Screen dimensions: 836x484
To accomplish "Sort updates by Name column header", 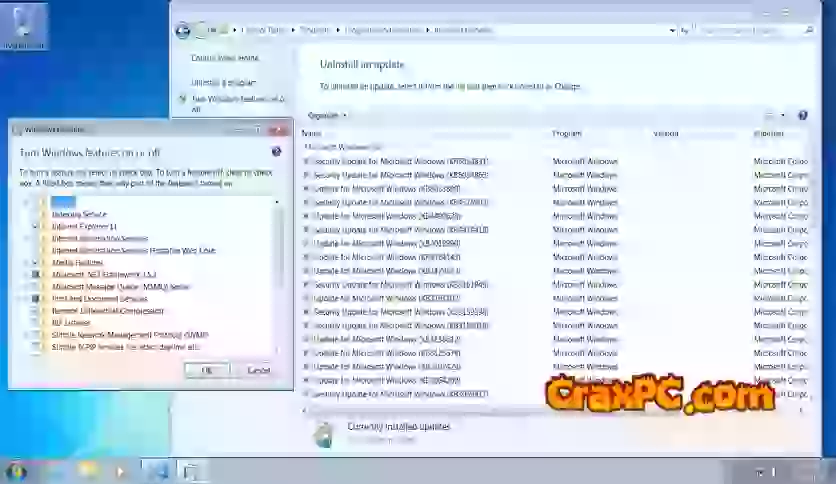I will (312, 133).
